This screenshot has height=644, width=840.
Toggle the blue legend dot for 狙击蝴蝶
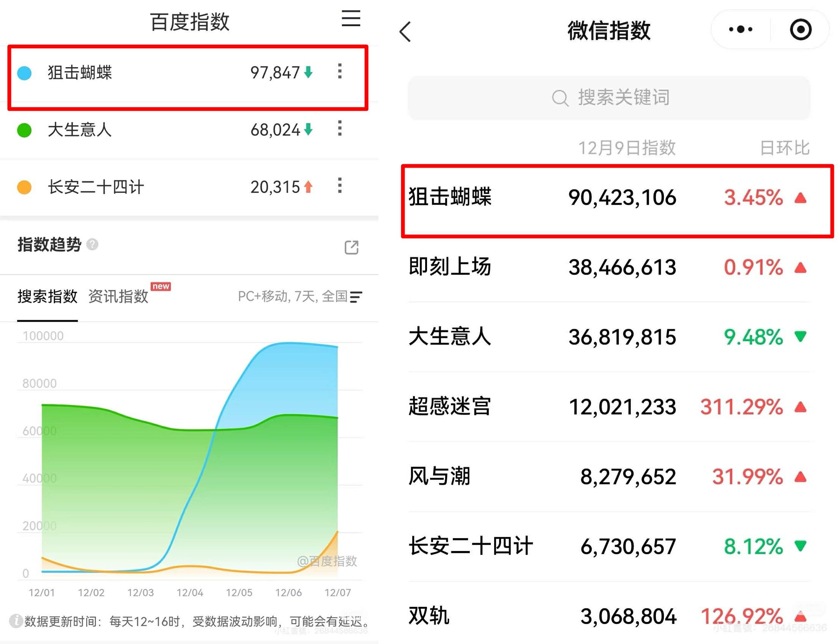tap(24, 72)
